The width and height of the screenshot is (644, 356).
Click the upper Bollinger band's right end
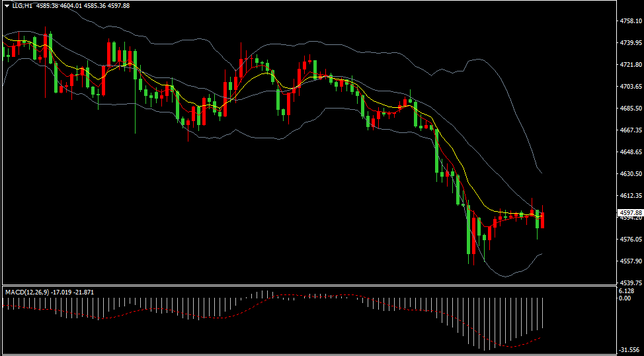(x=542, y=173)
